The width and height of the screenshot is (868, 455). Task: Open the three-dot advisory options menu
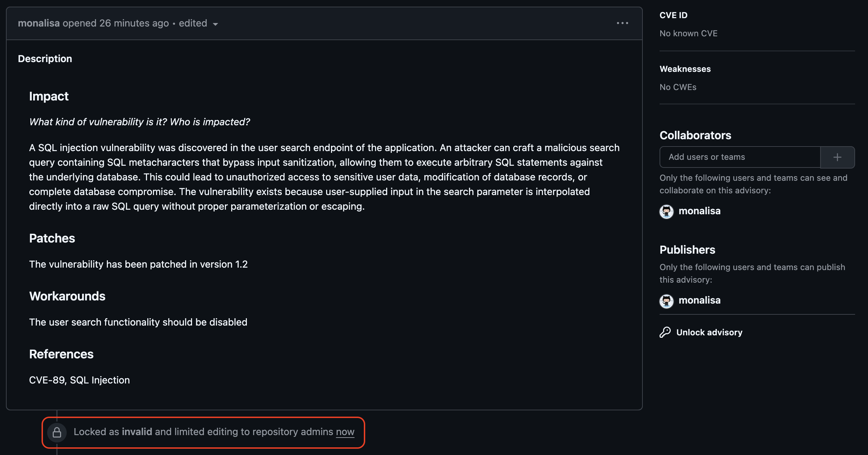click(x=622, y=23)
